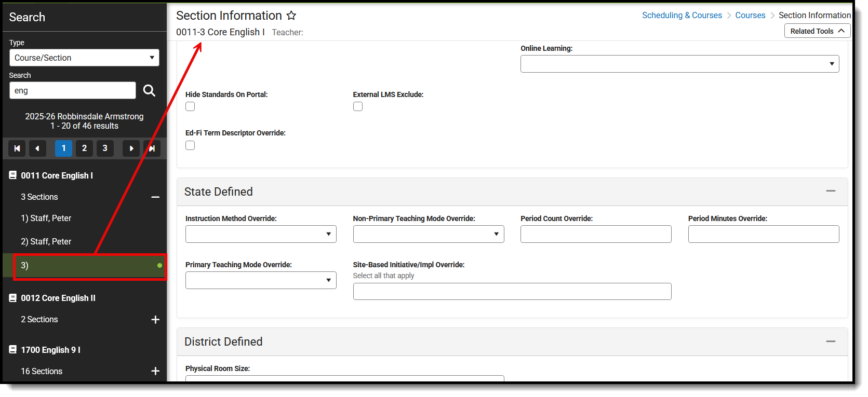The image size is (868, 397).
Task: Go to results page 2
Action: (84, 148)
